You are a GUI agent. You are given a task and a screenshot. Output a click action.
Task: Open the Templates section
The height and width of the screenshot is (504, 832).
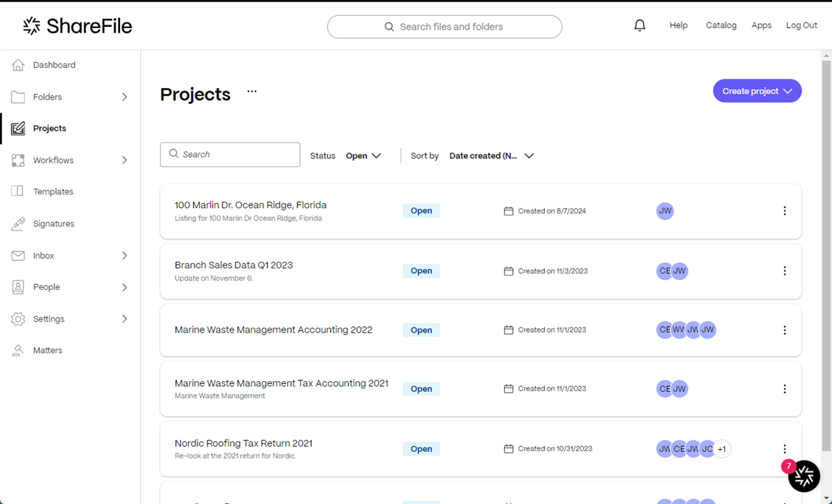pyautogui.click(x=53, y=191)
